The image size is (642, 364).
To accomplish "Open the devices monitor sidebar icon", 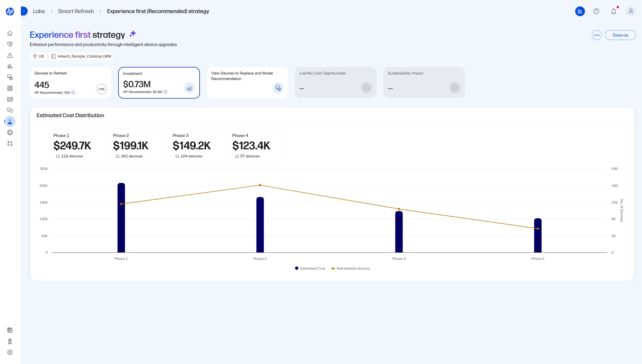I will point(10,77).
